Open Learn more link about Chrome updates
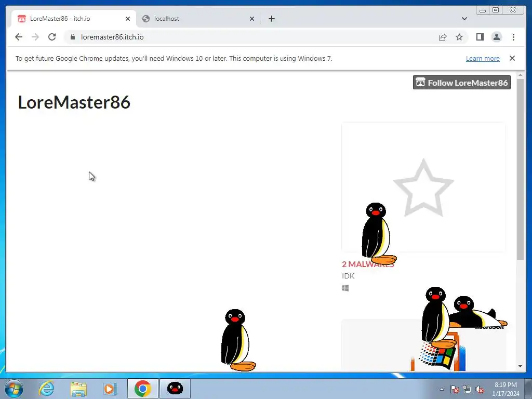 [x=483, y=58]
